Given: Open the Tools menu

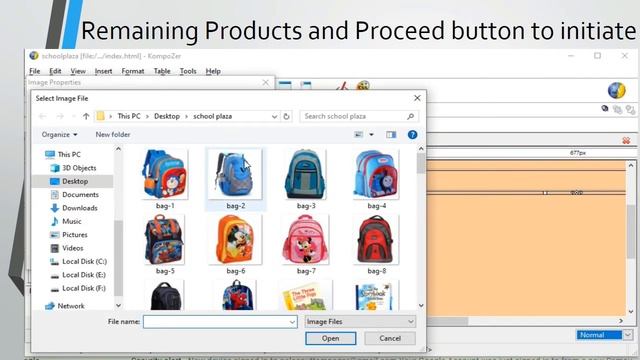Looking at the screenshot, I should pos(188,71).
